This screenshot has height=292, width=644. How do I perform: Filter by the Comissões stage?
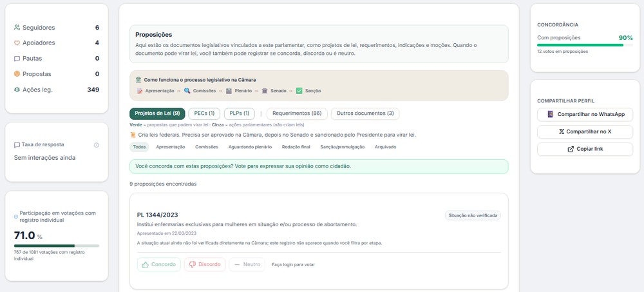click(207, 147)
